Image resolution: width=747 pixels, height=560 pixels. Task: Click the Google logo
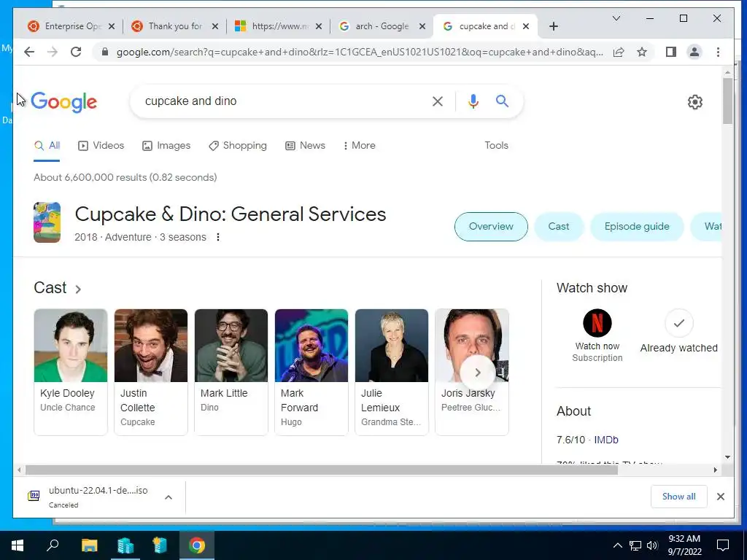(64, 102)
